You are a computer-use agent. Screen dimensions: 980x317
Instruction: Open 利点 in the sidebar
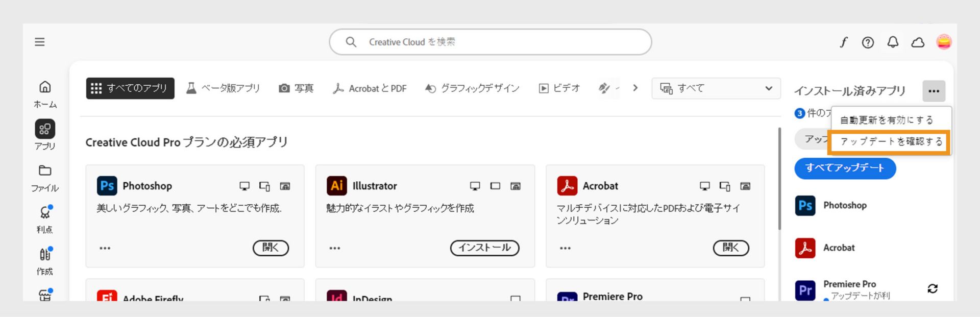click(x=45, y=220)
